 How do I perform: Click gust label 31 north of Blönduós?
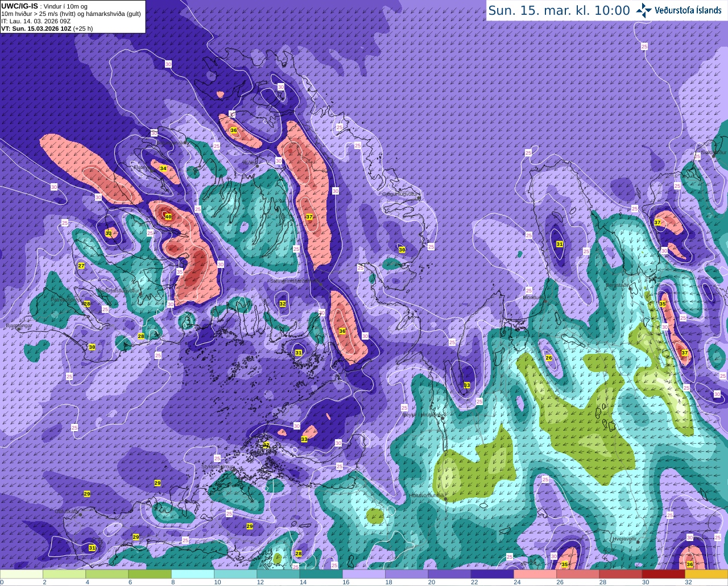[x=560, y=244]
